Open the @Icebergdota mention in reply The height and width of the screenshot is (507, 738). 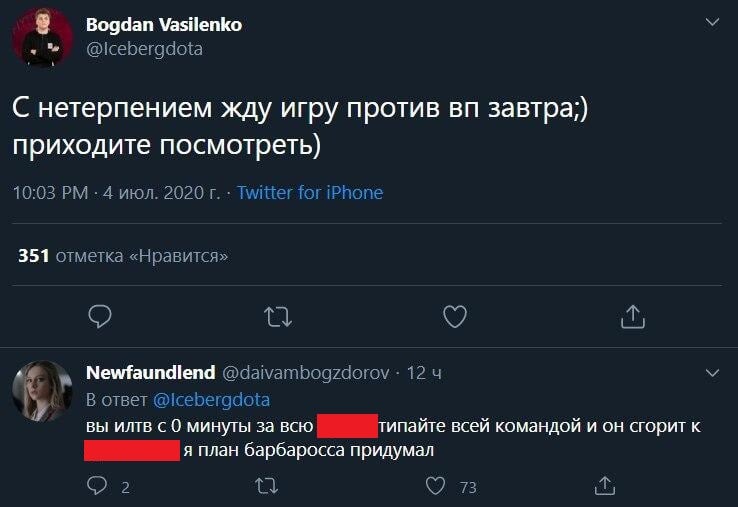point(211,400)
